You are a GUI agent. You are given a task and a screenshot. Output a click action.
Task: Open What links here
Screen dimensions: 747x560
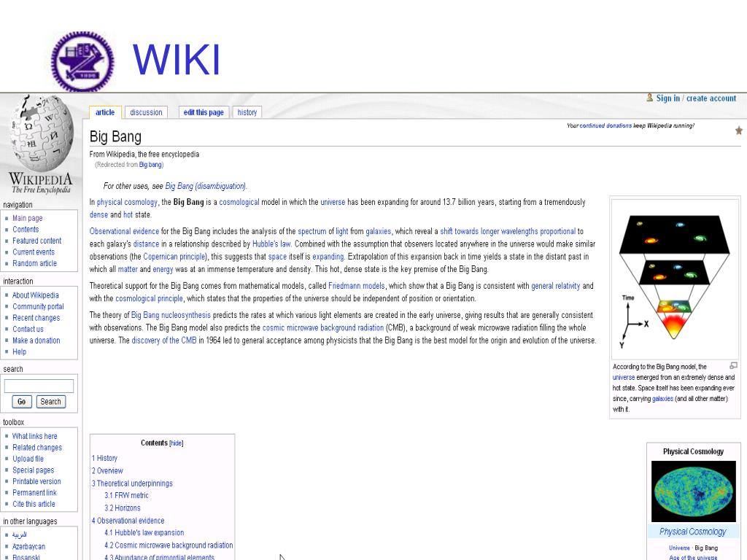click(34, 436)
